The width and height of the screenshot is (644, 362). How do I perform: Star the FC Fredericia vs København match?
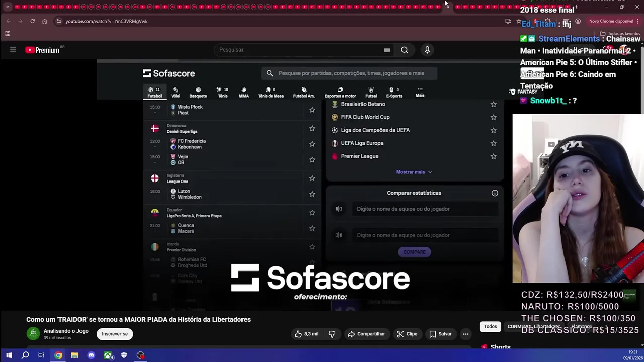tap(312, 144)
